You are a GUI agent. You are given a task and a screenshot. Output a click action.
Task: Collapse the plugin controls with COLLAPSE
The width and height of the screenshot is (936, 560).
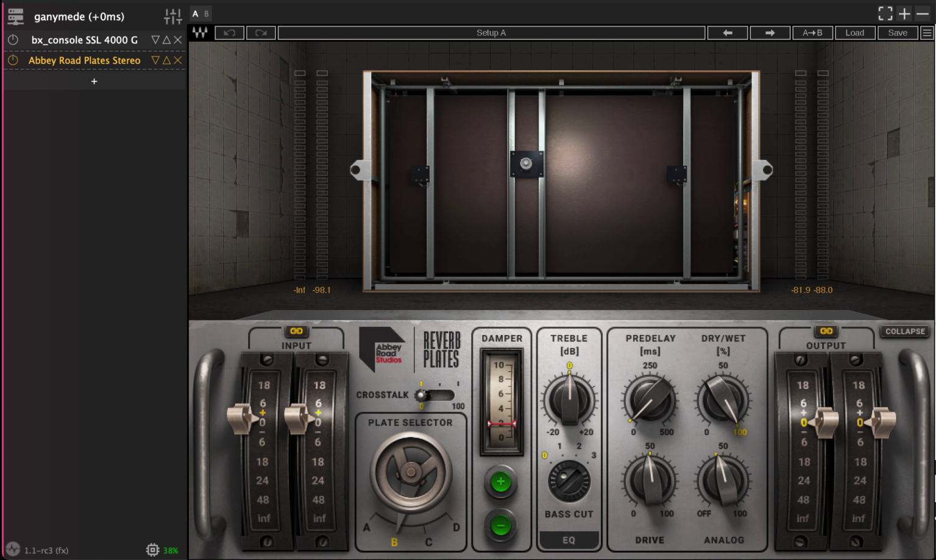(x=905, y=331)
